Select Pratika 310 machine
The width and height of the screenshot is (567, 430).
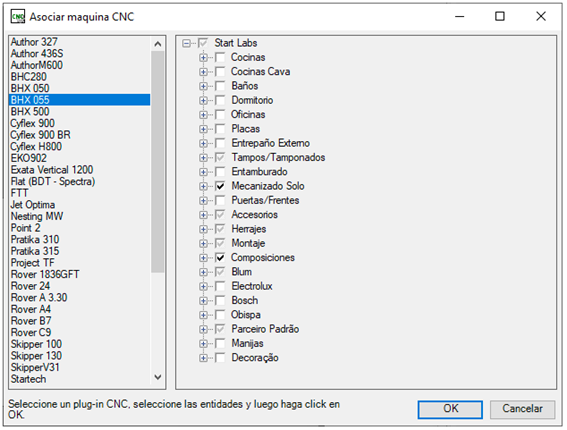pos(80,239)
